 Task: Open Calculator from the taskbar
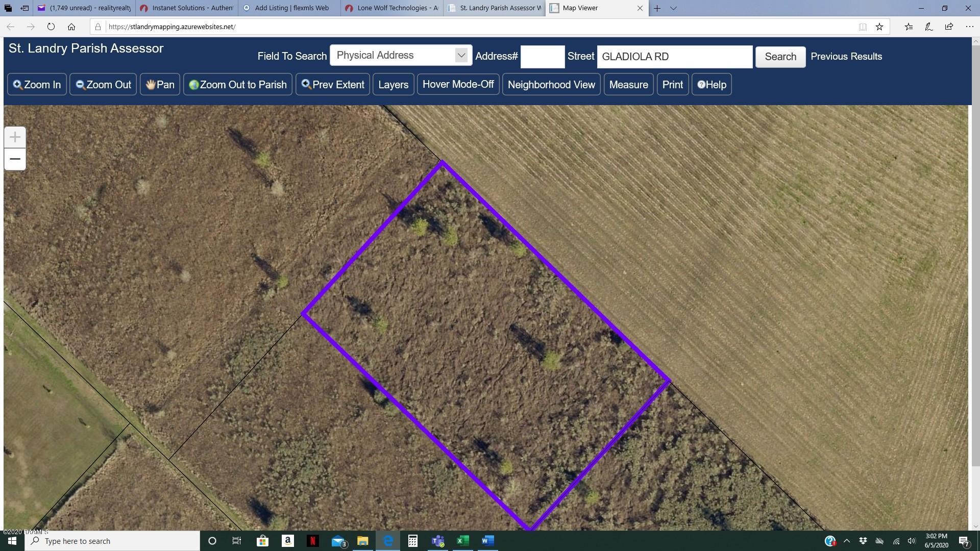pyautogui.click(x=412, y=541)
